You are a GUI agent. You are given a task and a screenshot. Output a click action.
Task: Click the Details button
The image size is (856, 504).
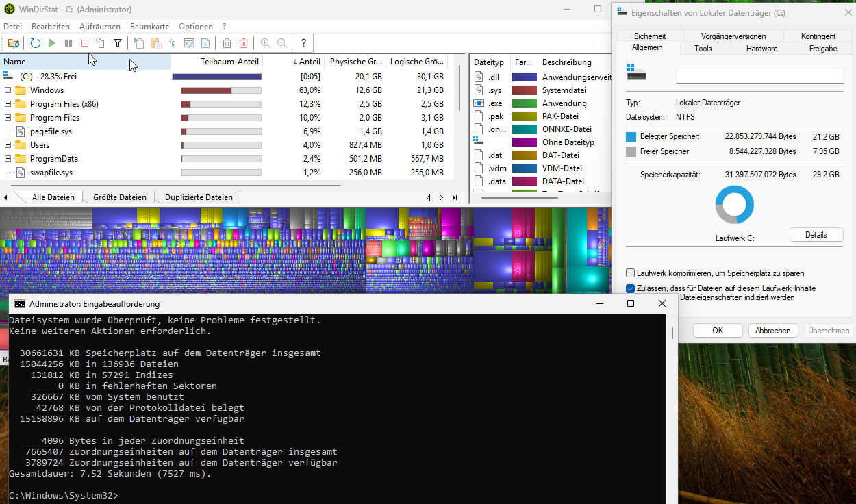[816, 234]
